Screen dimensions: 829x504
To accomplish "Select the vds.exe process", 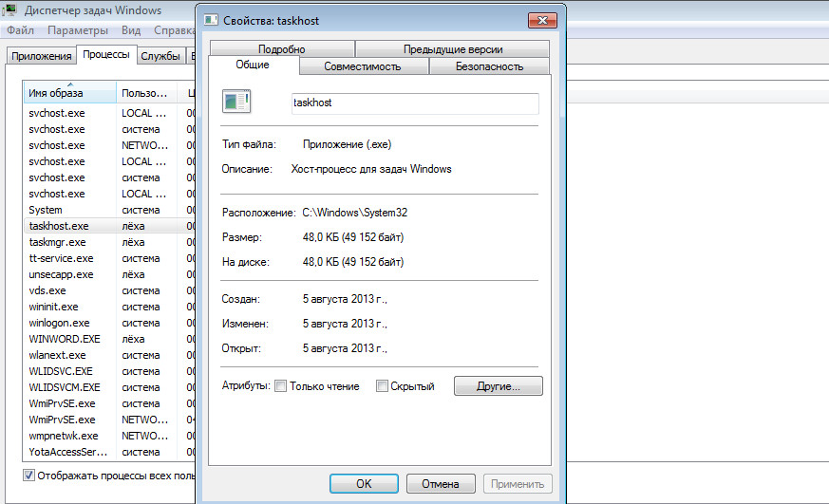I will (x=109, y=290).
